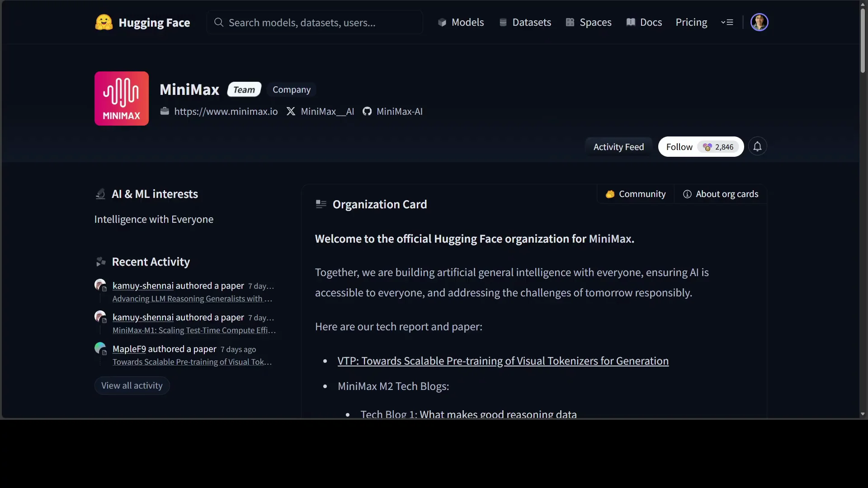This screenshot has height=488, width=868.
Task: Expand the more-options navigation menu
Action: tap(727, 22)
